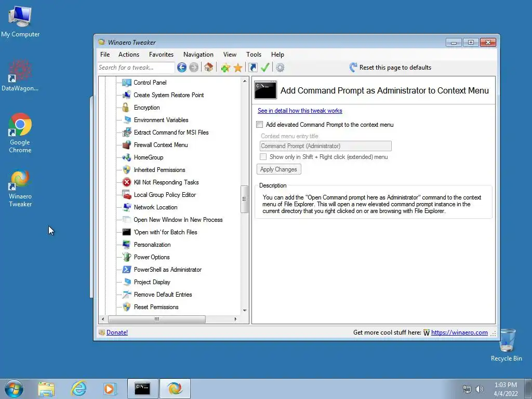The width and height of the screenshot is (532, 399).
Task: Select the Recycle Bin desktop icon
Action: pyautogui.click(x=506, y=345)
